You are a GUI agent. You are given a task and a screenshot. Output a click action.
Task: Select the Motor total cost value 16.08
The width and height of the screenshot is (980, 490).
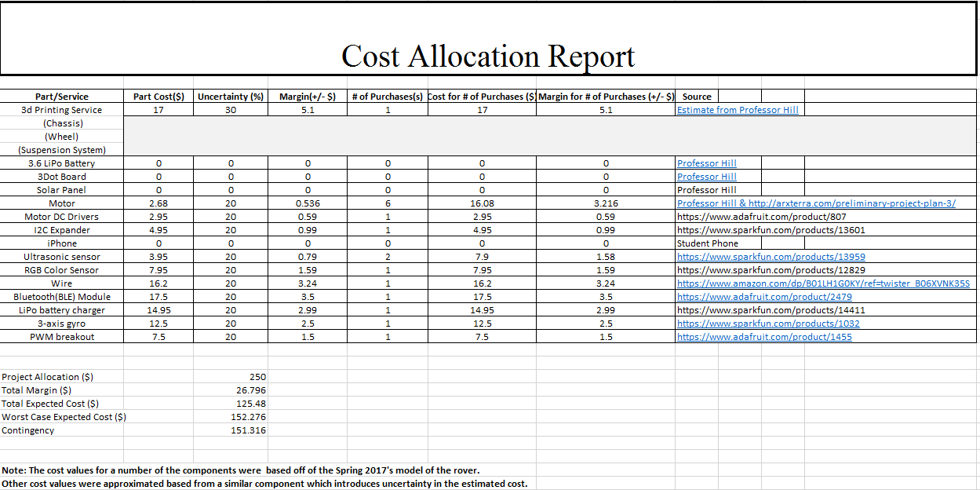coord(482,203)
